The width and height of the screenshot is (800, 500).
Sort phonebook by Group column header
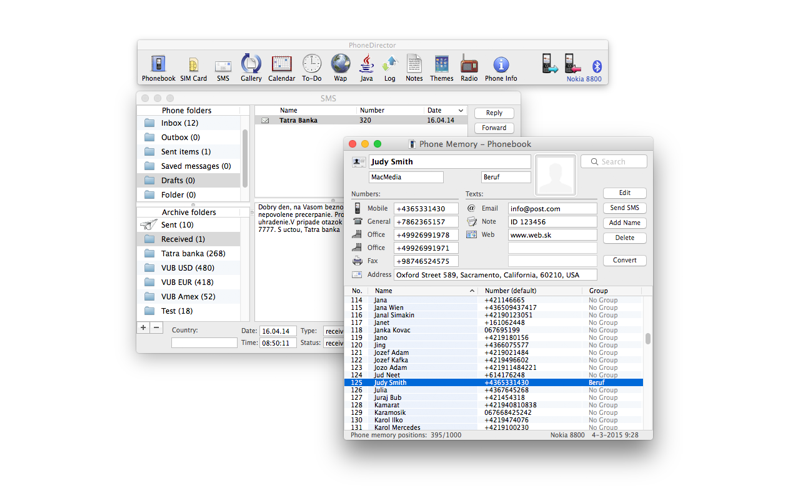pos(612,290)
